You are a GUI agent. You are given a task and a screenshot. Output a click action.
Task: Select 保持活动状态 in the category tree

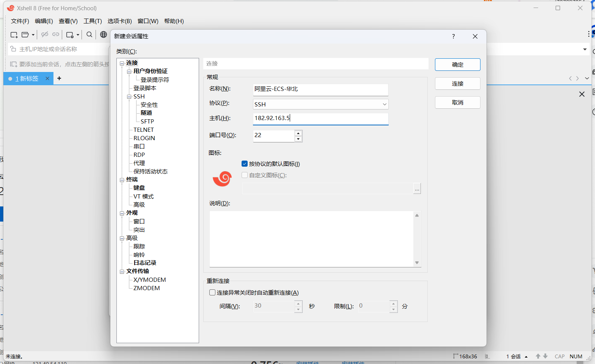151,171
